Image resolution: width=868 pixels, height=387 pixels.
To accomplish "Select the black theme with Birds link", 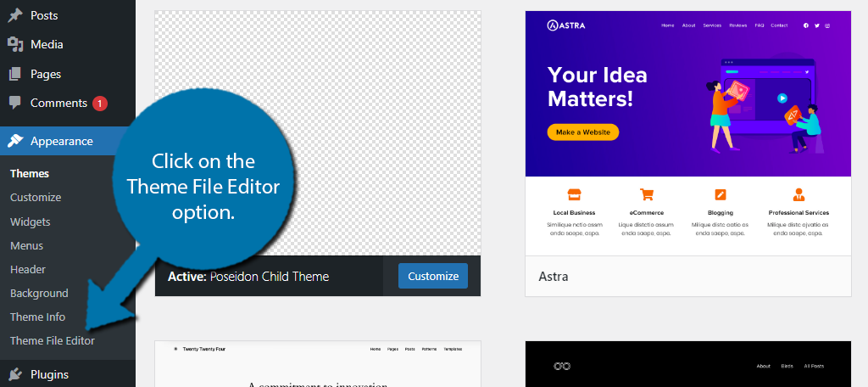I will click(688, 364).
